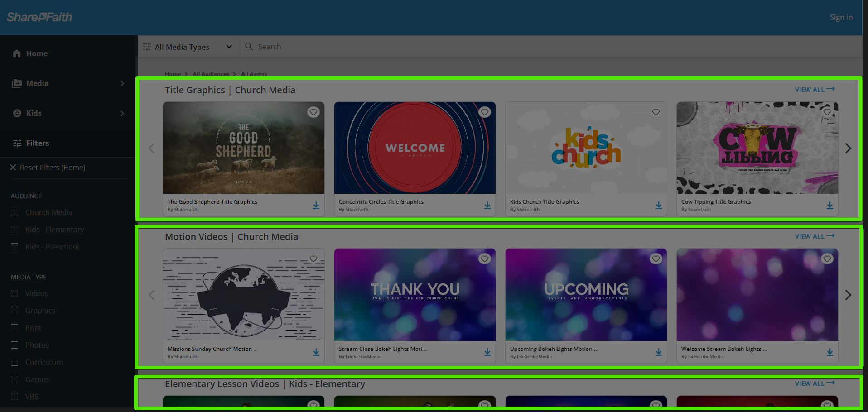Check the Videos media type filter
The height and width of the screenshot is (412, 868).
(x=14, y=293)
